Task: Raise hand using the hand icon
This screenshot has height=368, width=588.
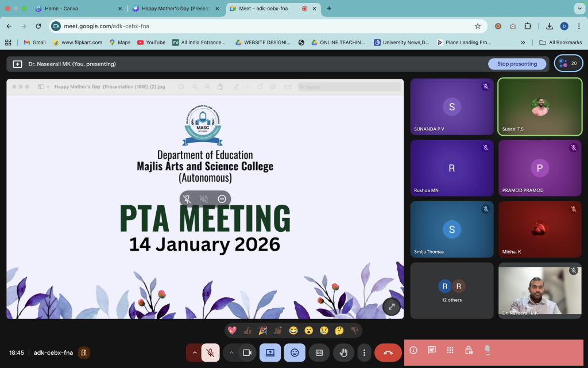Action: 343,352
